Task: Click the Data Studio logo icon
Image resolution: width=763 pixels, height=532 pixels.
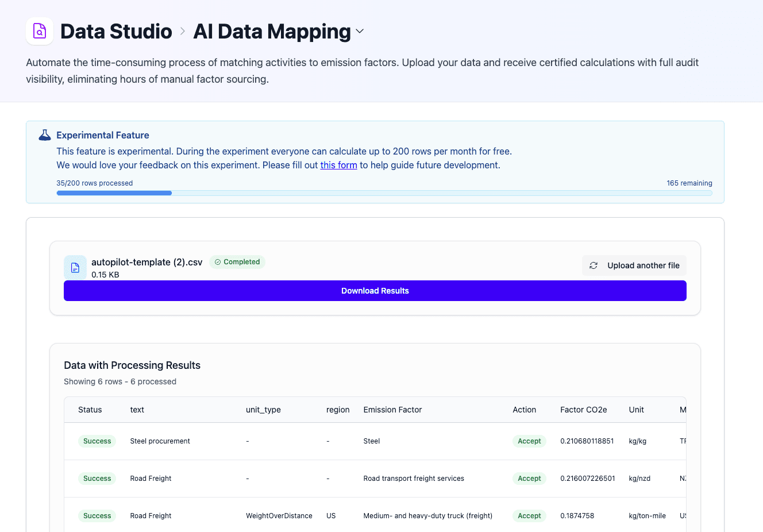Action: pos(40,31)
